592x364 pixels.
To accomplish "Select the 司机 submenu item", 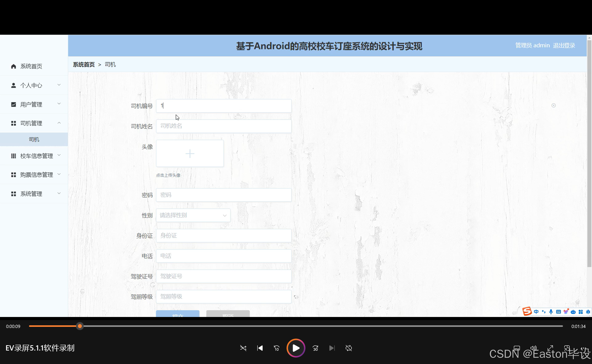I will (34, 139).
